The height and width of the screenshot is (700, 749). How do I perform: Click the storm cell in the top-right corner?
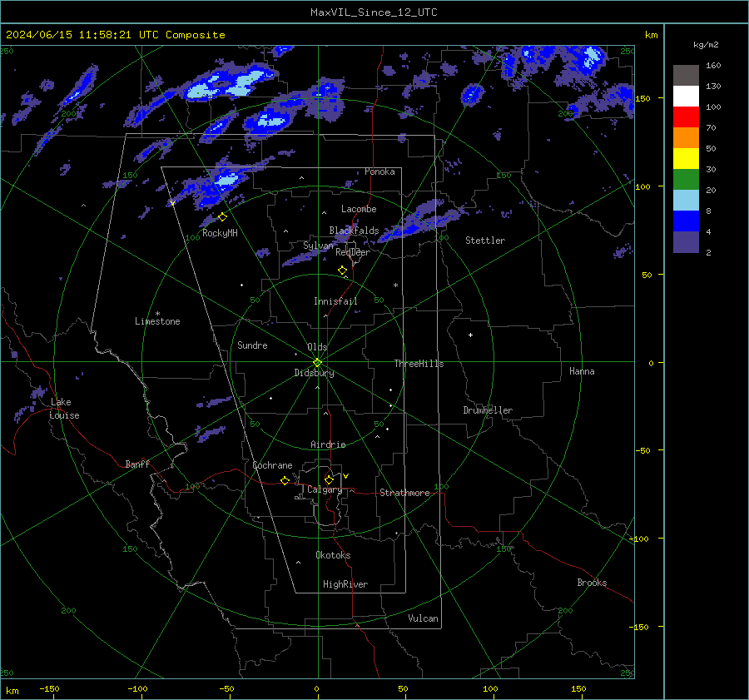coord(592,57)
